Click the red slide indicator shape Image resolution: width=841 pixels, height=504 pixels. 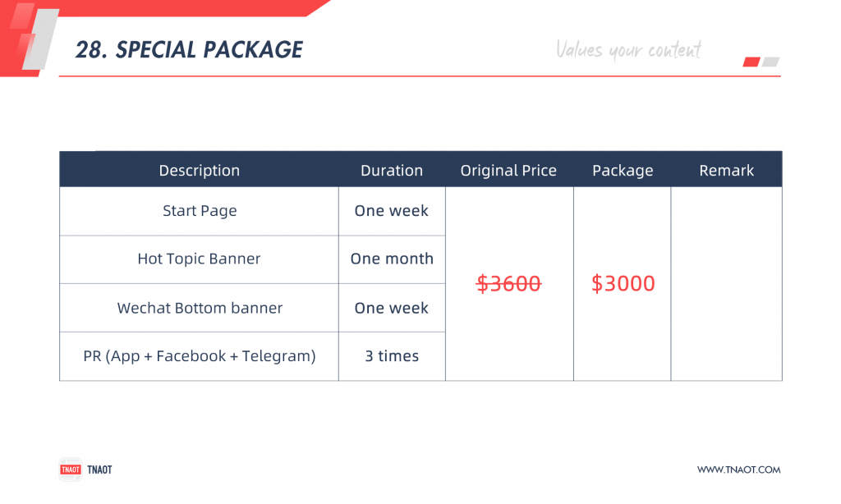coord(751,62)
